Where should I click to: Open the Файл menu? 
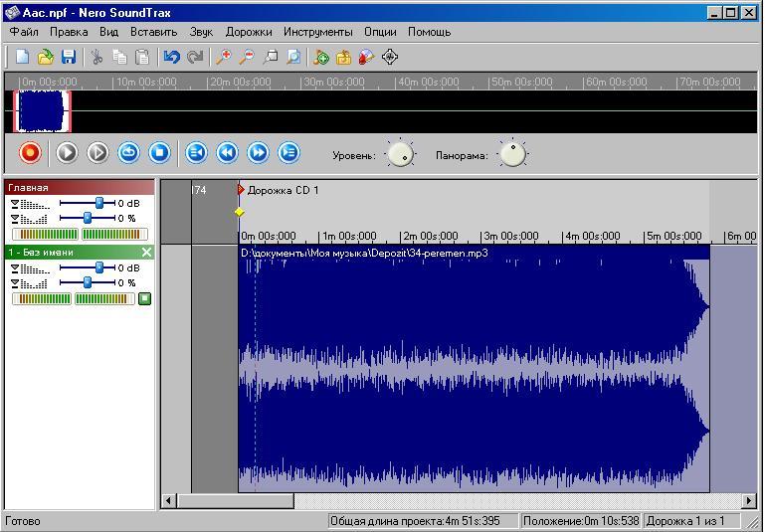24,32
